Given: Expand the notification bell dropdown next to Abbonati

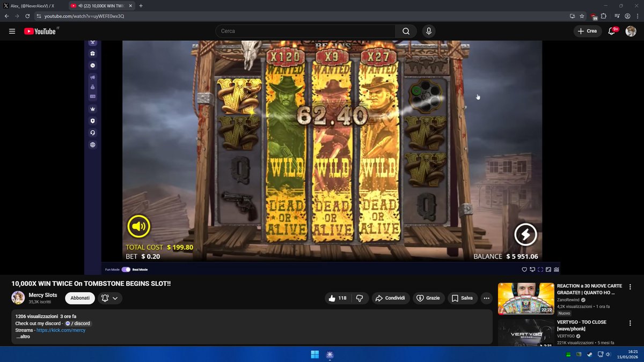Looking at the screenshot, I should (109, 298).
